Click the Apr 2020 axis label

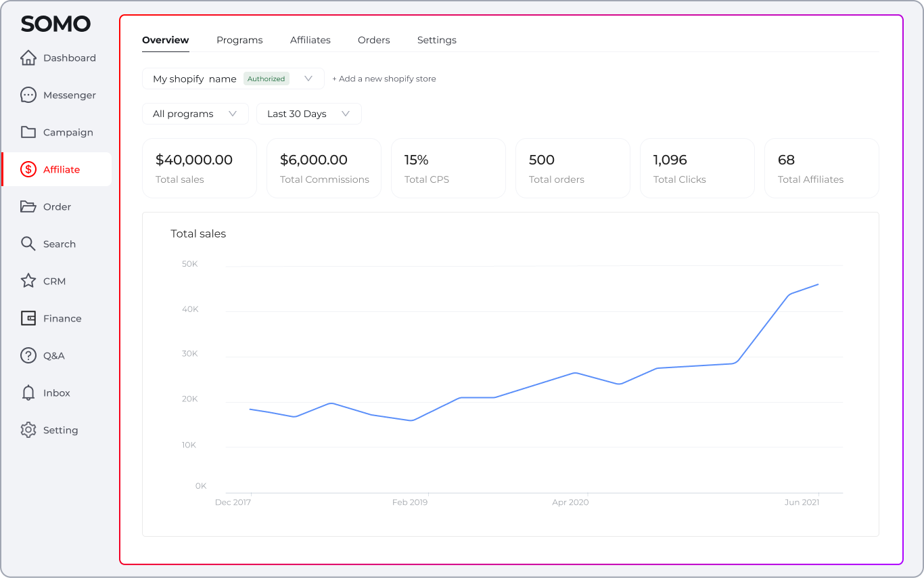[570, 502]
